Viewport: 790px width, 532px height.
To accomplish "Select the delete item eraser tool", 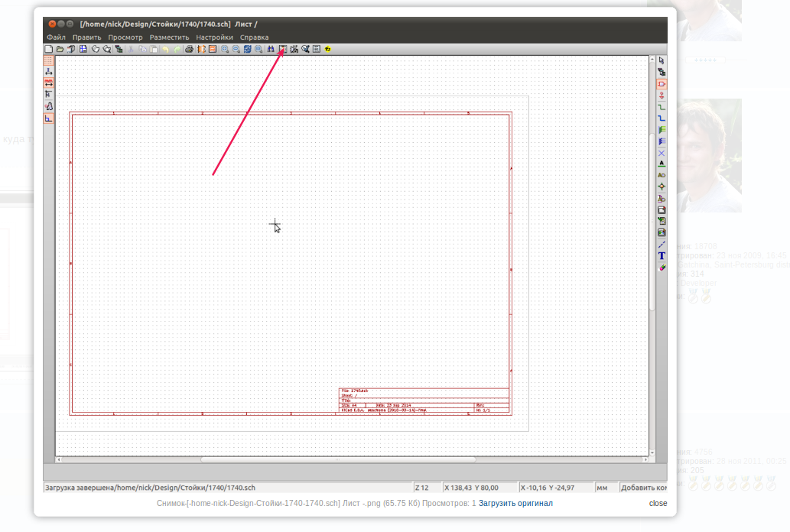I will point(662,268).
